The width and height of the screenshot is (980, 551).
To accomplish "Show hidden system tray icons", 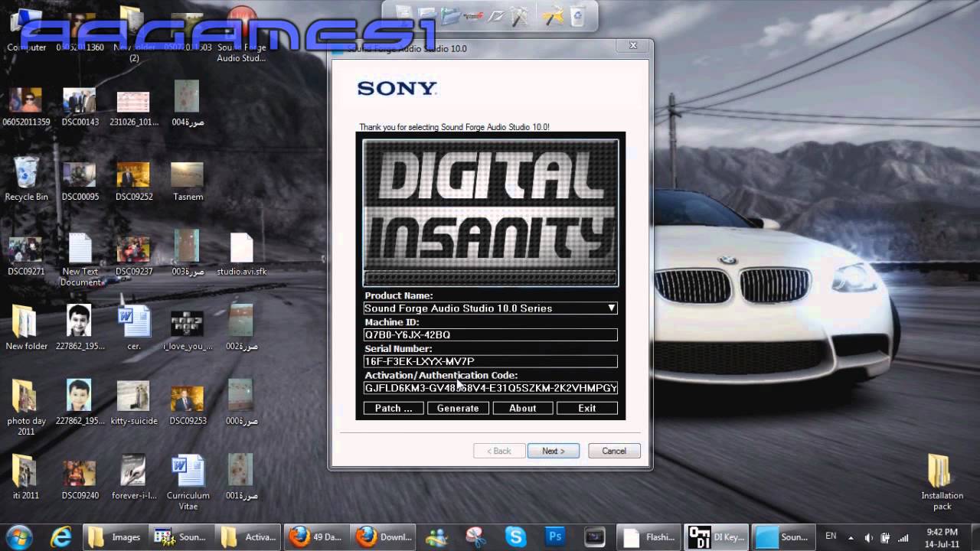I will [851, 537].
